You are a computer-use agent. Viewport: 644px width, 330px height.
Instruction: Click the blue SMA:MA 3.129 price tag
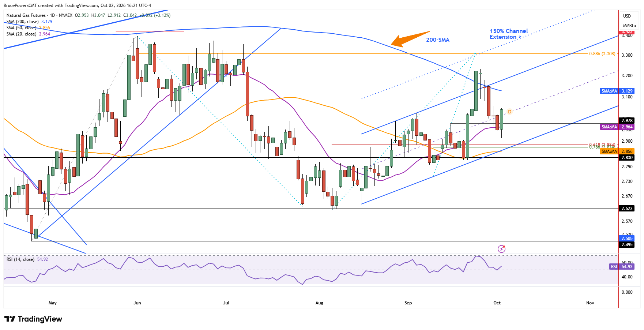[617, 91]
